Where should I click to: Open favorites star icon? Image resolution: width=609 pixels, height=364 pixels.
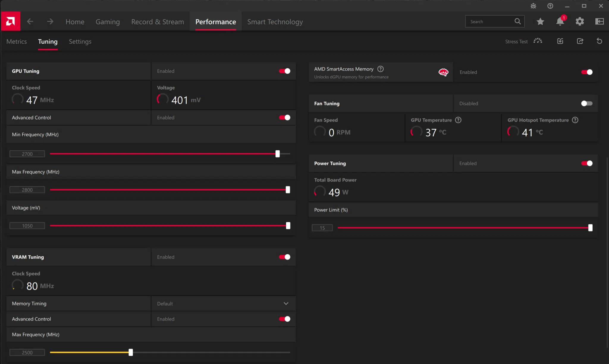pos(540,21)
